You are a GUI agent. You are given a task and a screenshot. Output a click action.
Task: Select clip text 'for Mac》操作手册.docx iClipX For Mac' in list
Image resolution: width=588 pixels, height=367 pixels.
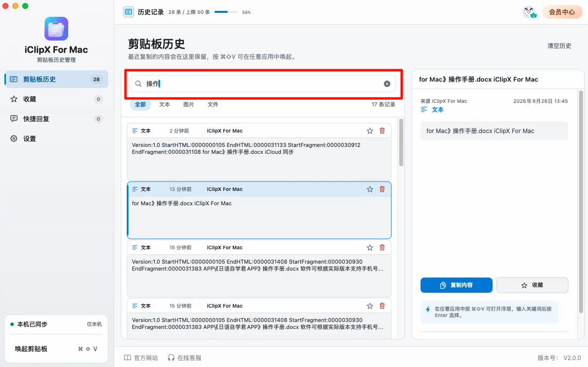point(181,203)
